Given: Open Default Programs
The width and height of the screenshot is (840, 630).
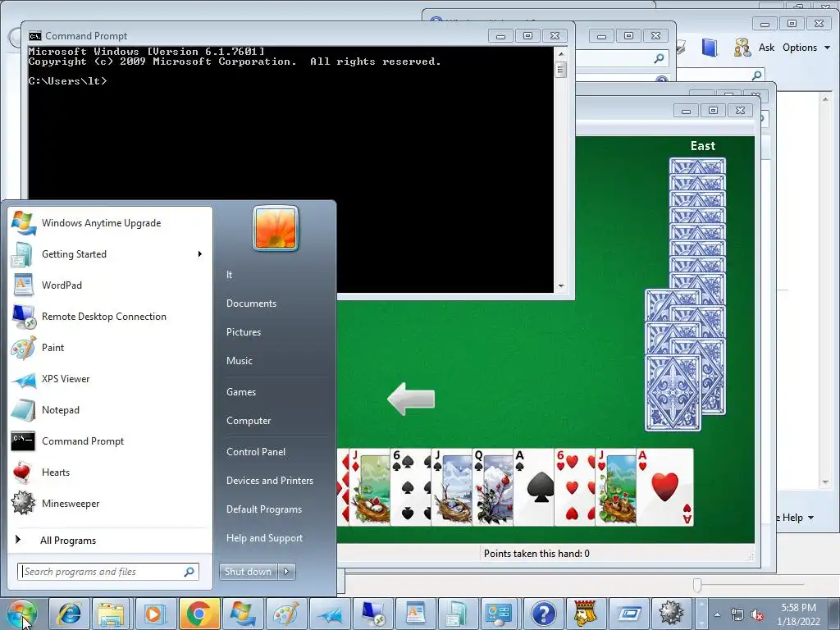Looking at the screenshot, I should tap(264, 509).
